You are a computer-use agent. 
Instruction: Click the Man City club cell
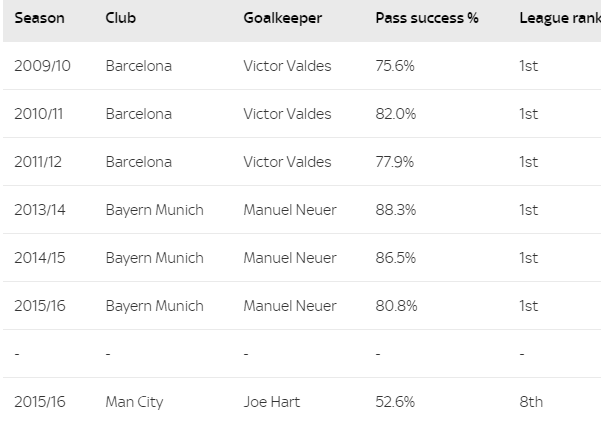tap(134, 402)
